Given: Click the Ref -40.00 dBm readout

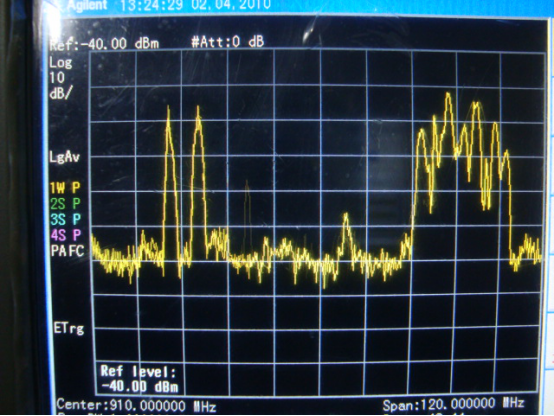Looking at the screenshot, I should point(104,44).
